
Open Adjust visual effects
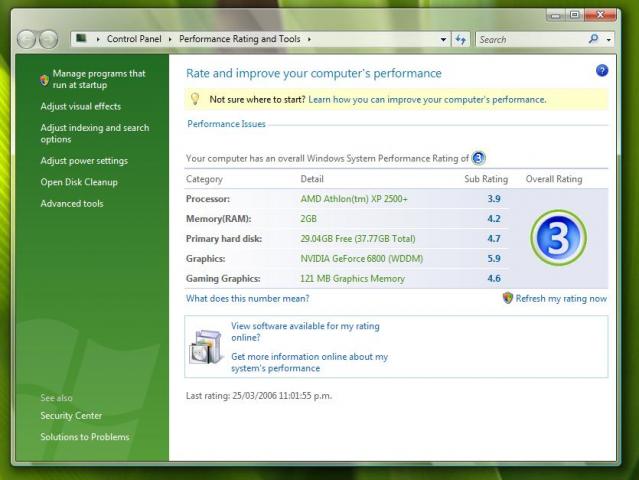[x=81, y=106]
